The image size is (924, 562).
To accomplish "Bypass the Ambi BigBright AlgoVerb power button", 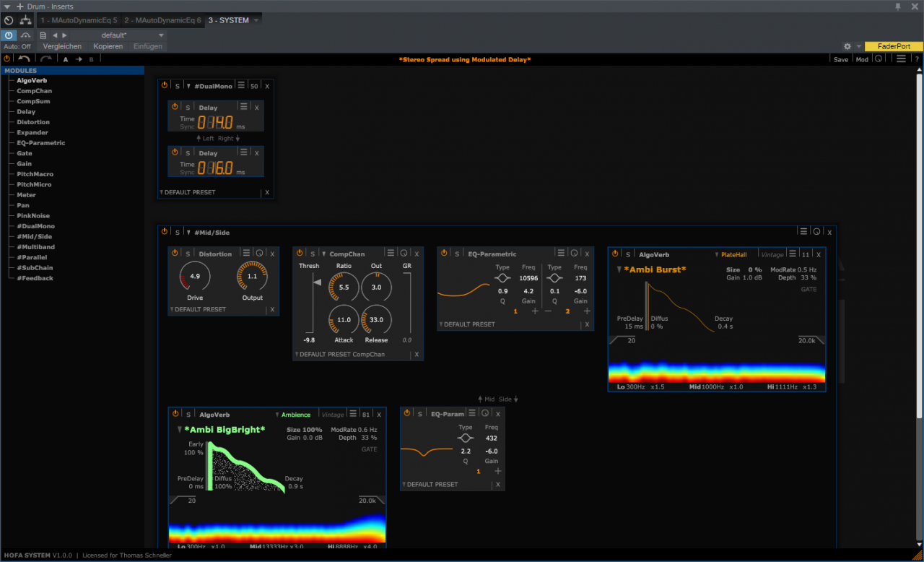I will [x=175, y=414].
